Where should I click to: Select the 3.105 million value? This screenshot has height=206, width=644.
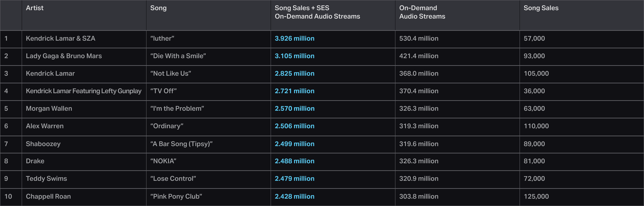tap(294, 56)
